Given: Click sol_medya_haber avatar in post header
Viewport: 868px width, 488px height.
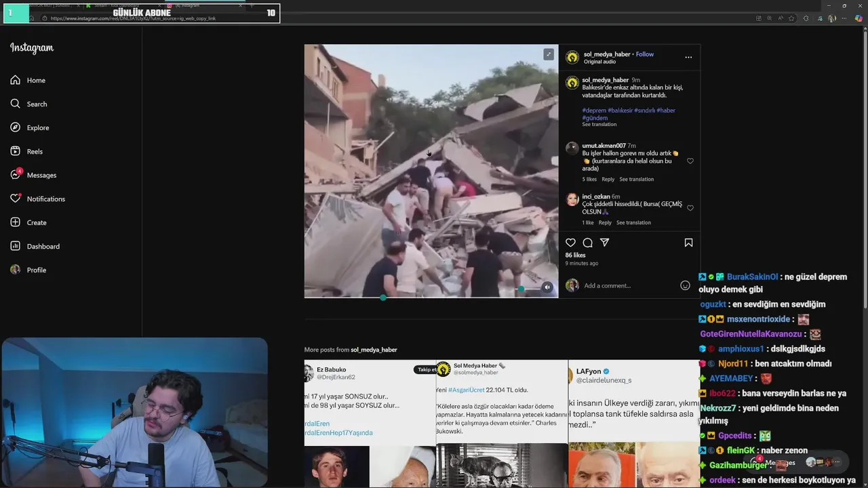Looking at the screenshot, I should (x=572, y=58).
